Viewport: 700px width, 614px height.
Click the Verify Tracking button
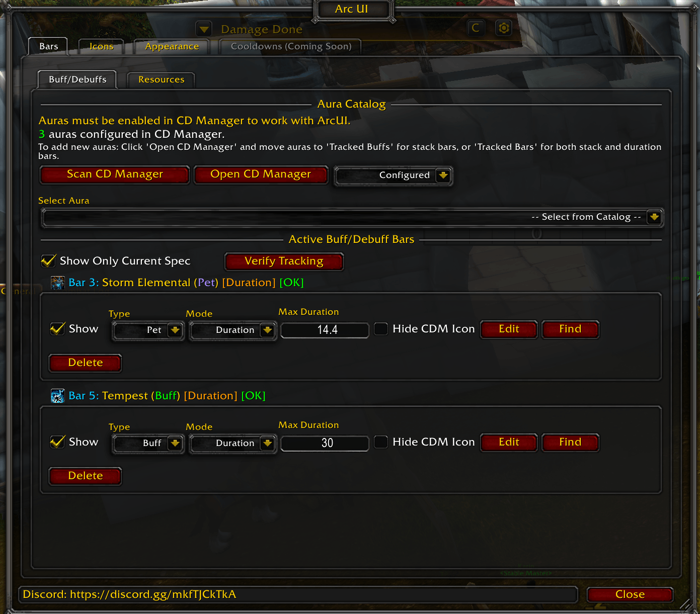tap(284, 261)
